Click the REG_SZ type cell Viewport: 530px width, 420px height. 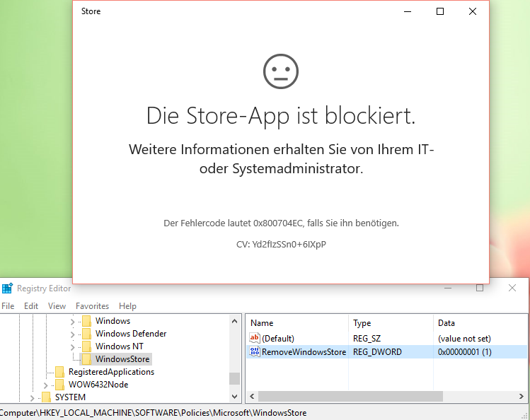point(367,338)
